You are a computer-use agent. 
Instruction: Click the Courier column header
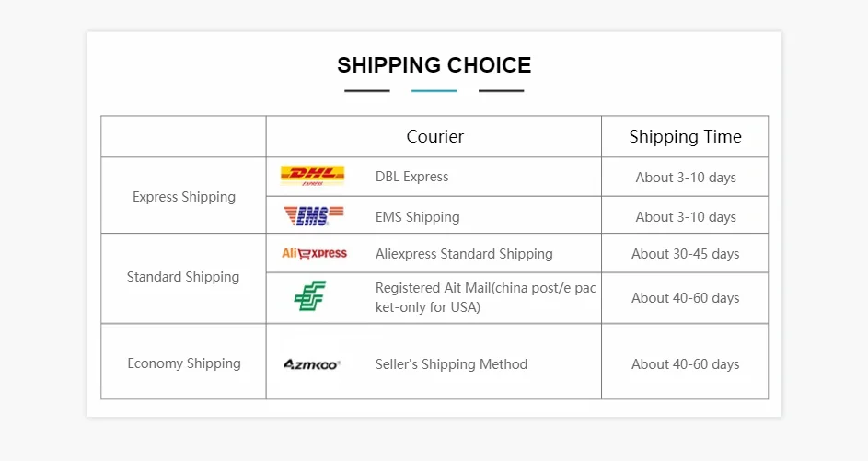tap(435, 136)
